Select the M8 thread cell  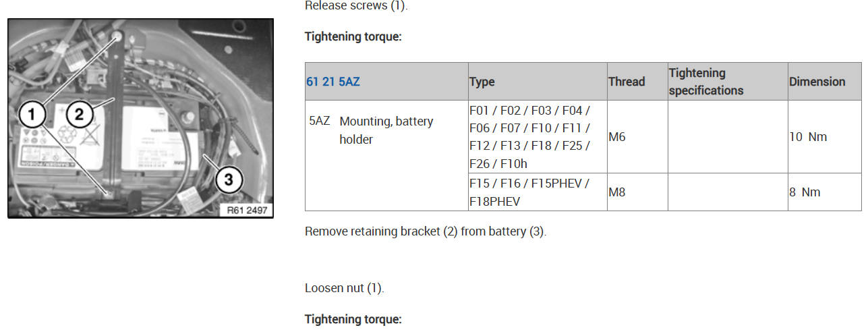(x=617, y=192)
